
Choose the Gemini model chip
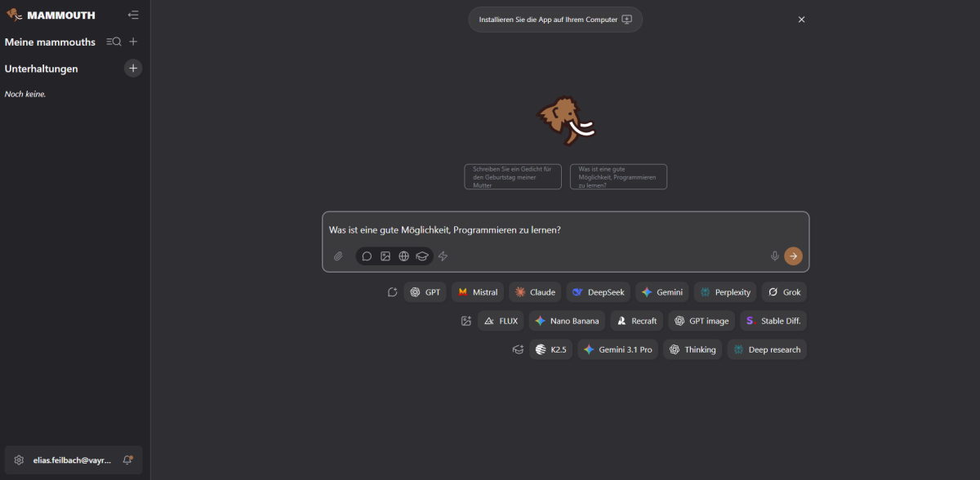(662, 292)
